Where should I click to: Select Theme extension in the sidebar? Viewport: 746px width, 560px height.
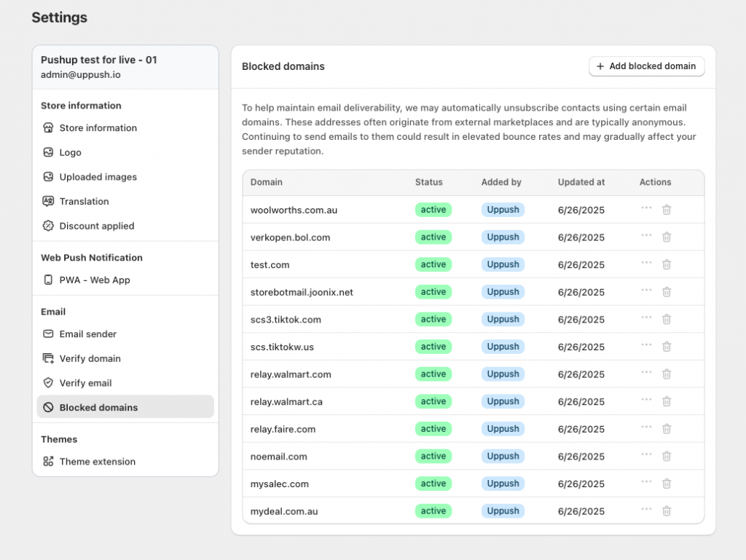pos(97,462)
